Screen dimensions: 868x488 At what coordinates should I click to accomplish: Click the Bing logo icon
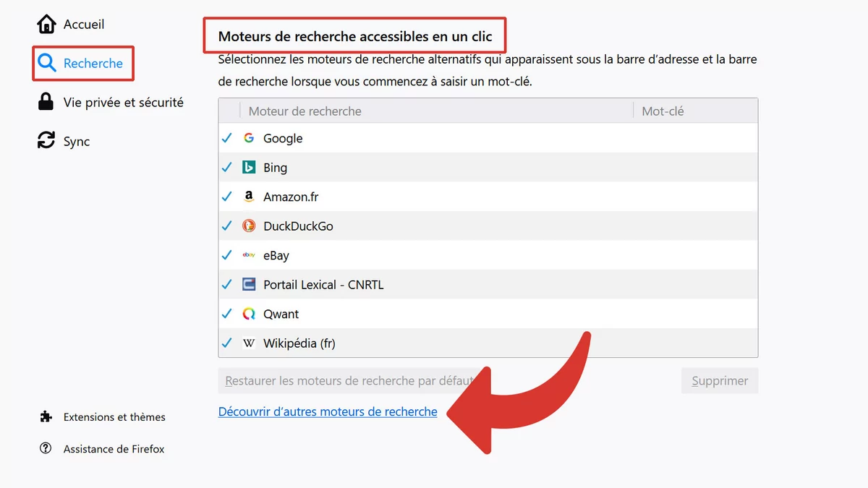[249, 167]
